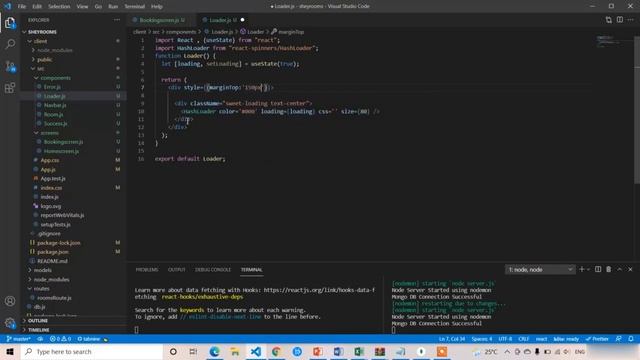
Task: Create a new terminal with the plus icon
Action: [x=582, y=269]
